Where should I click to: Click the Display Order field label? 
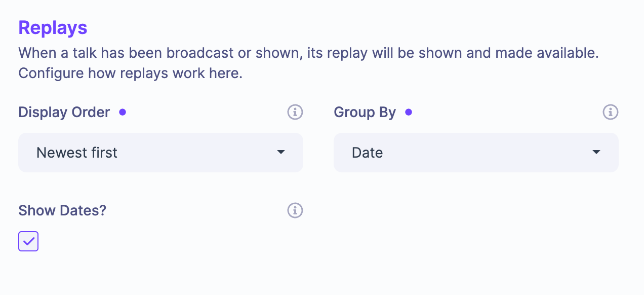[x=64, y=112]
